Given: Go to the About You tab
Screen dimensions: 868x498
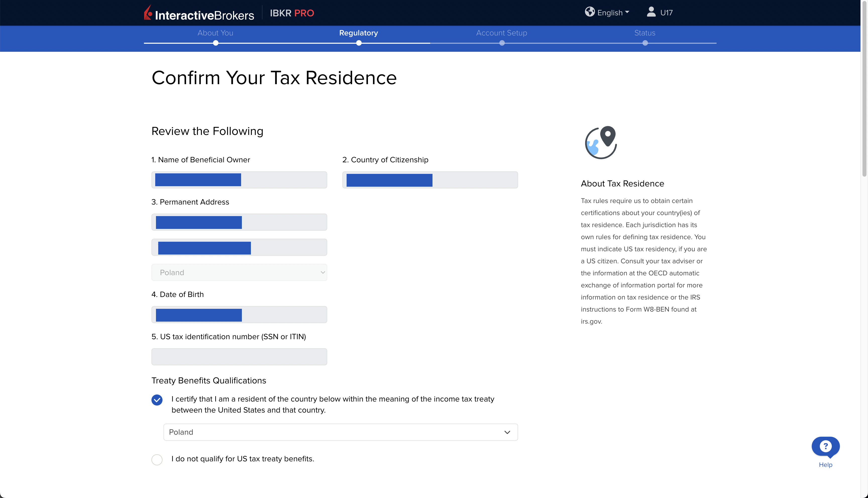Looking at the screenshot, I should point(215,33).
